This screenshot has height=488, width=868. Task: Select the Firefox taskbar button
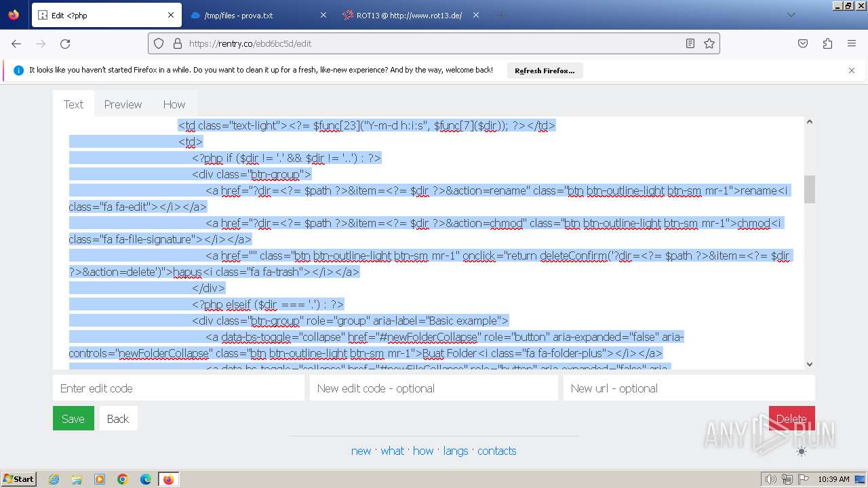click(x=168, y=479)
